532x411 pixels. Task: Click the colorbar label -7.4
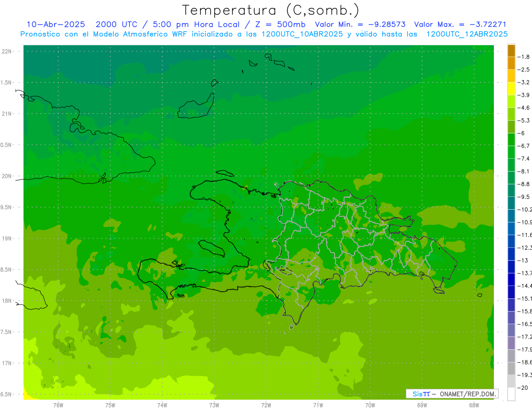click(x=524, y=159)
